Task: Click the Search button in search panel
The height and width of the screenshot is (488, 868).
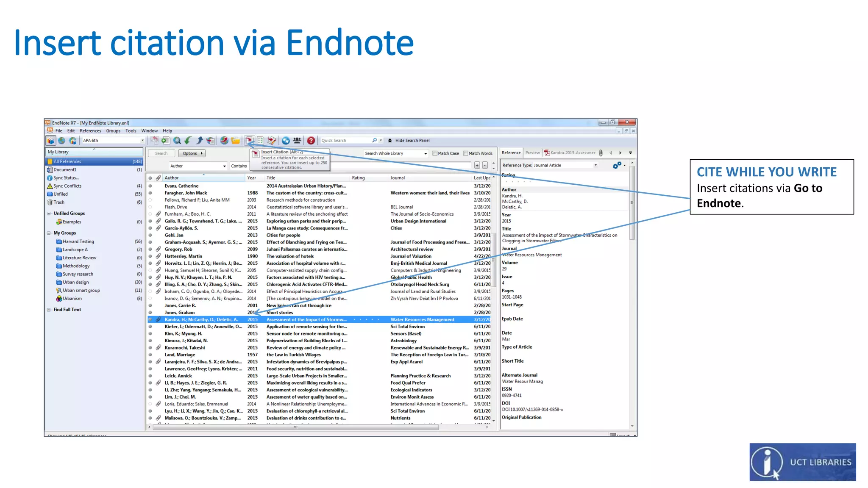Action: (161, 153)
